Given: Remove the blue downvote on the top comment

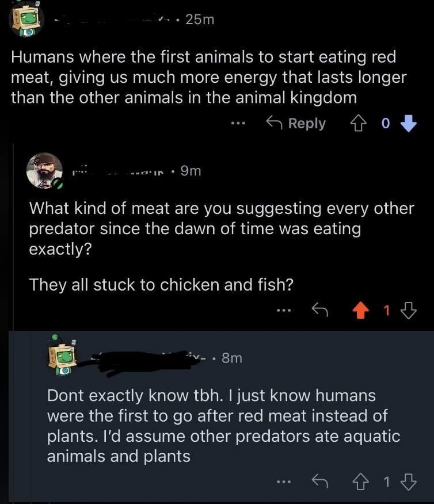Looking at the screenshot, I should click(x=408, y=123).
